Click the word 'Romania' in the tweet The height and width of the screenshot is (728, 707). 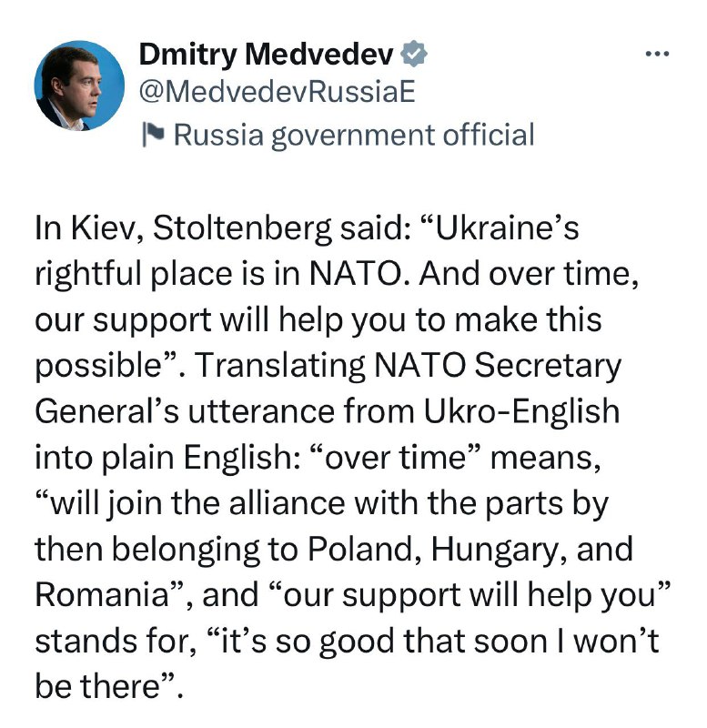point(102,594)
